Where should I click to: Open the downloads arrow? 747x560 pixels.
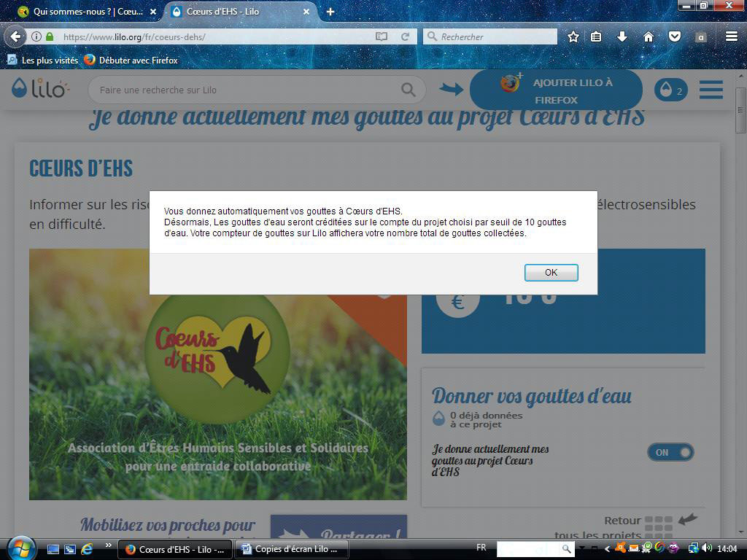(622, 36)
